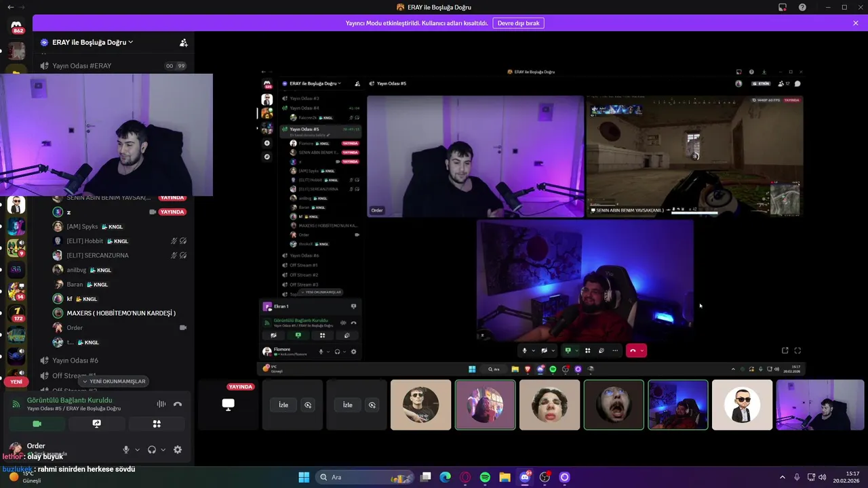
Task: Open activities launcher button
Action: coord(157,424)
